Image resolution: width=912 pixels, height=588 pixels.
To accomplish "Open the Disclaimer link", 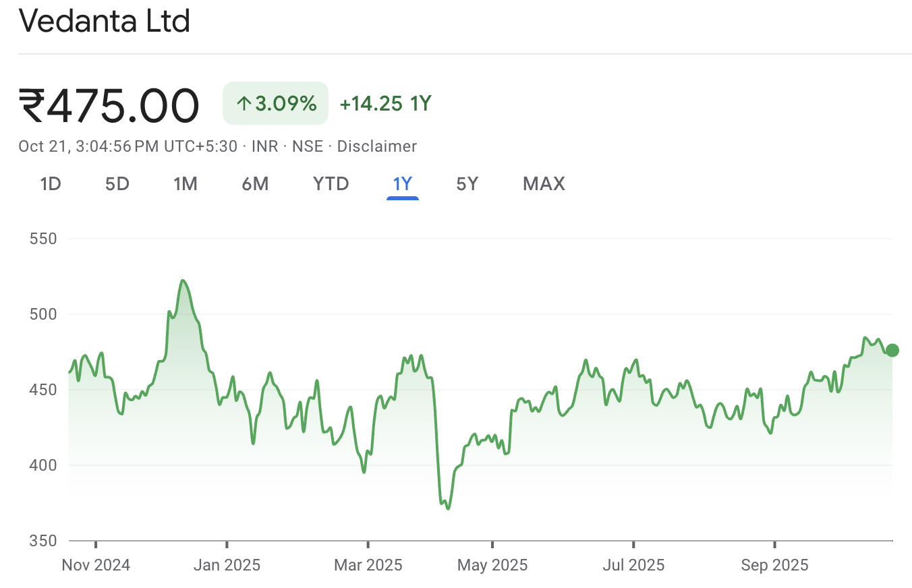I will tap(377, 146).
